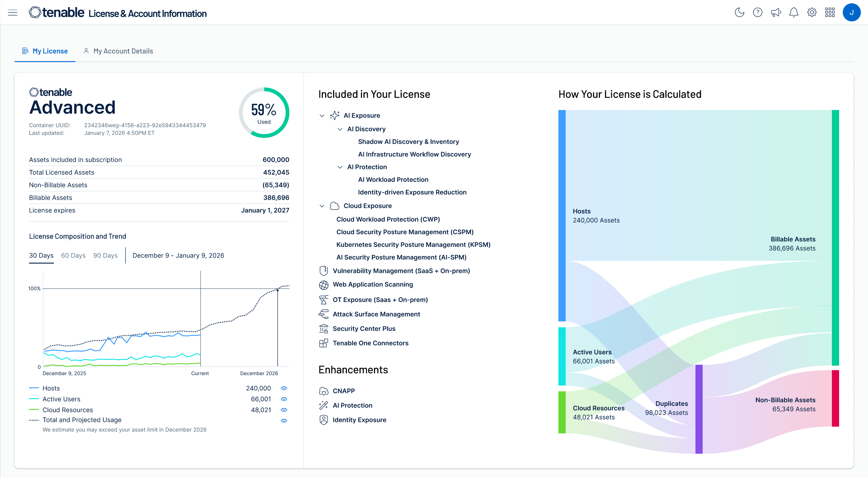Collapse the Cloud Exposure section

(x=322, y=206)
